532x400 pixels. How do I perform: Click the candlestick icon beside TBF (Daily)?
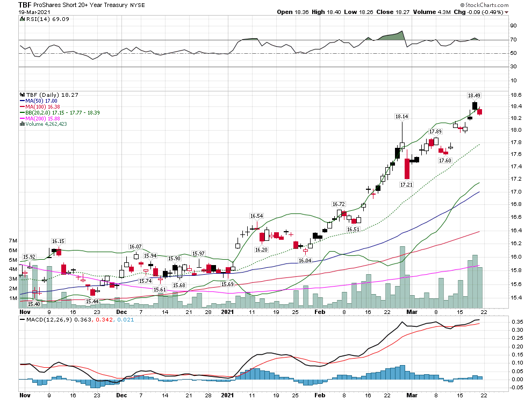click(22, 95)
